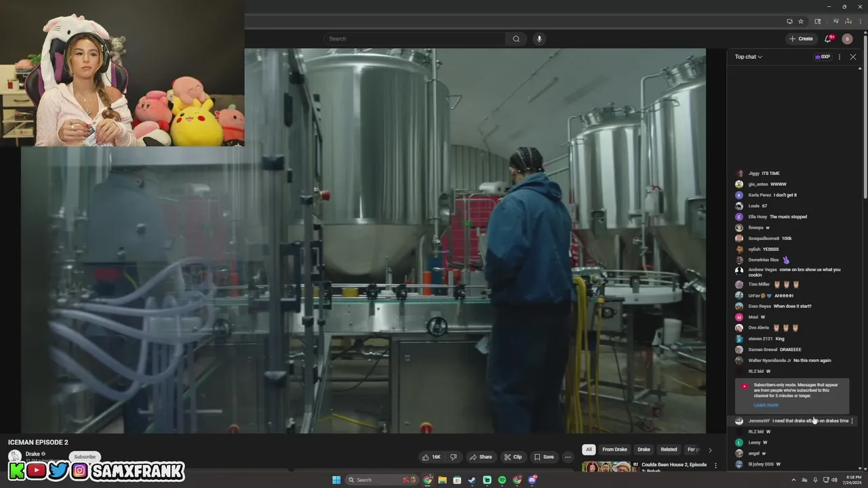Like the video with thumbs up
Viewport: 868px width, 488px height.
click(431, 457)
